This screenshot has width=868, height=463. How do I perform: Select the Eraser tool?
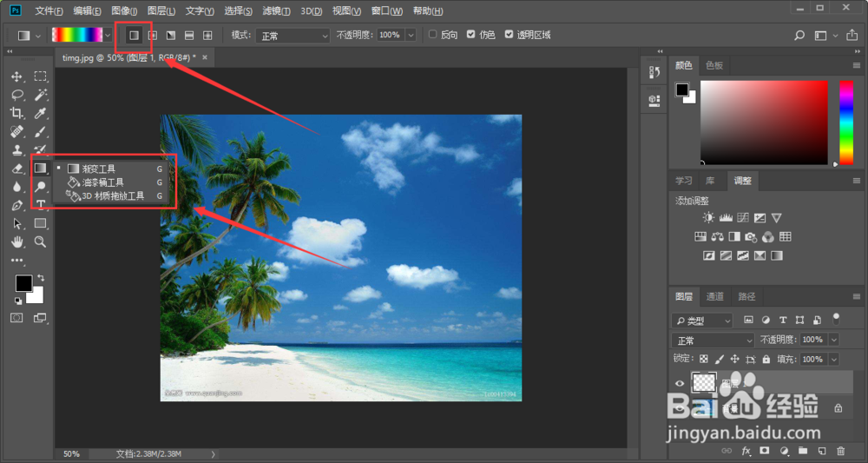[17, 169]
